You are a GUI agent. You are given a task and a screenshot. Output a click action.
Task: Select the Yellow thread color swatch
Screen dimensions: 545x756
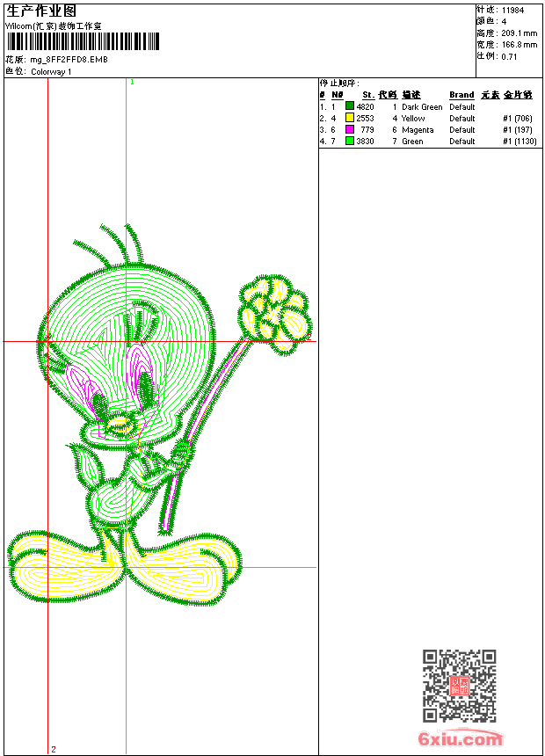349,118
